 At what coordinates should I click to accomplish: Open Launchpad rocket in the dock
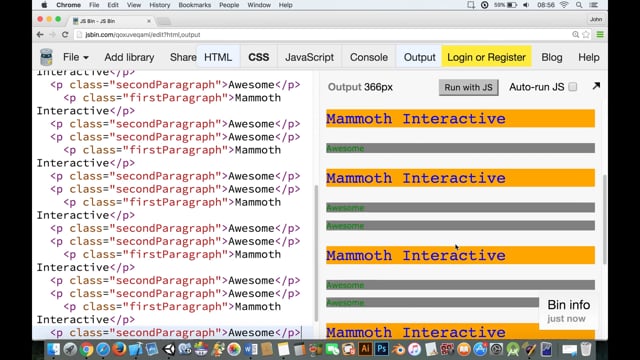click(x=70, y=349)
